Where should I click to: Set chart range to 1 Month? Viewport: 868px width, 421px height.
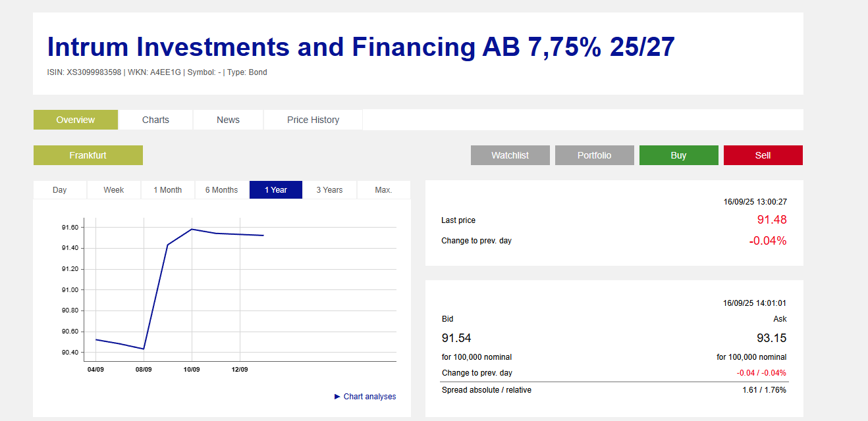pos(168,190)
